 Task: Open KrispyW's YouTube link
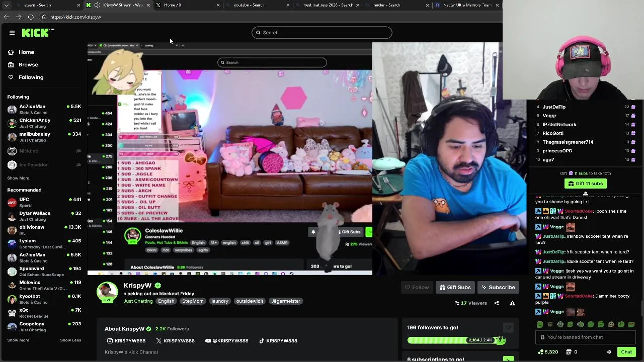pos(226,341)
